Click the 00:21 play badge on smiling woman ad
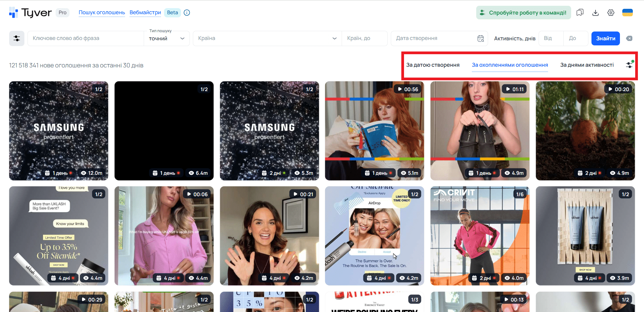Image resolution: width=644 pixels, height=312 pixels. (x=303, y=194)
